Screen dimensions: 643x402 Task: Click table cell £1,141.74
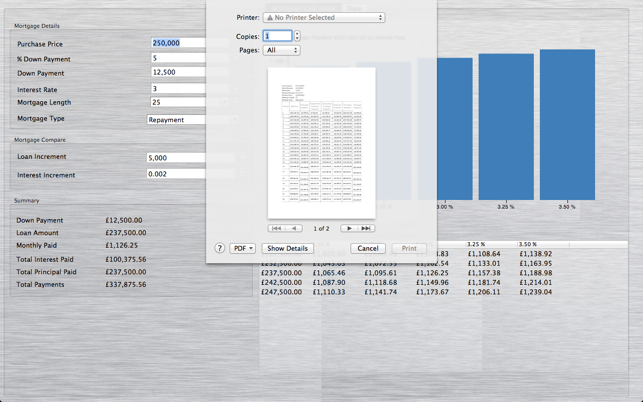381,292
